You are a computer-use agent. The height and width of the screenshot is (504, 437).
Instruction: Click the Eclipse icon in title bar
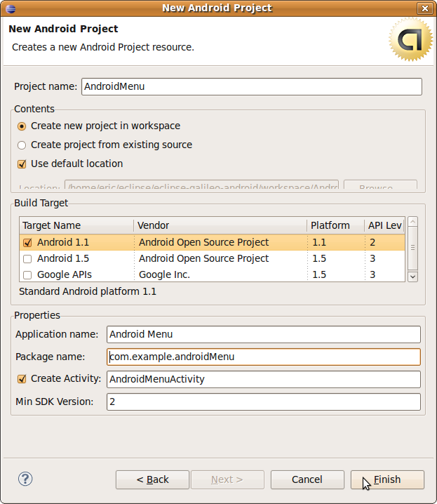pos(11,8)
